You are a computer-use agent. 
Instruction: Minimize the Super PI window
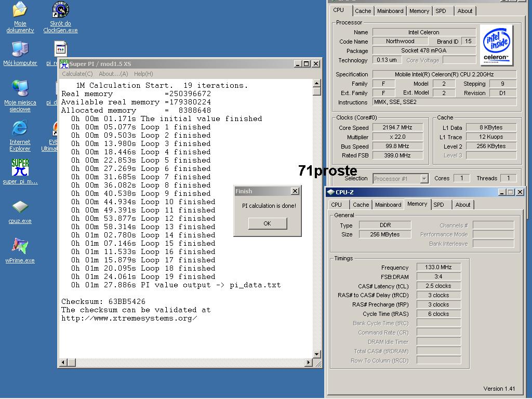pos(298,63)
